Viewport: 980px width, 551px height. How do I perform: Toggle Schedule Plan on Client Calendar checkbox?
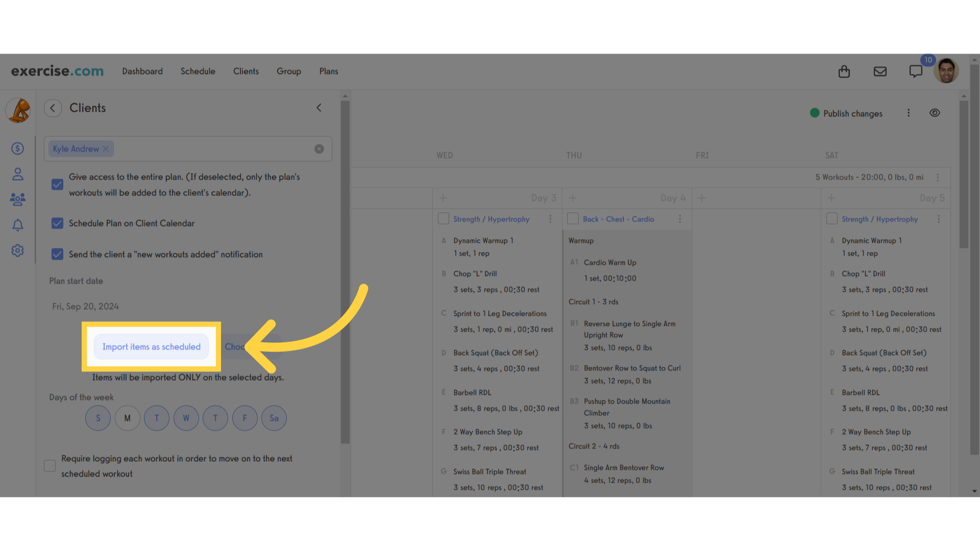(57, 222)
